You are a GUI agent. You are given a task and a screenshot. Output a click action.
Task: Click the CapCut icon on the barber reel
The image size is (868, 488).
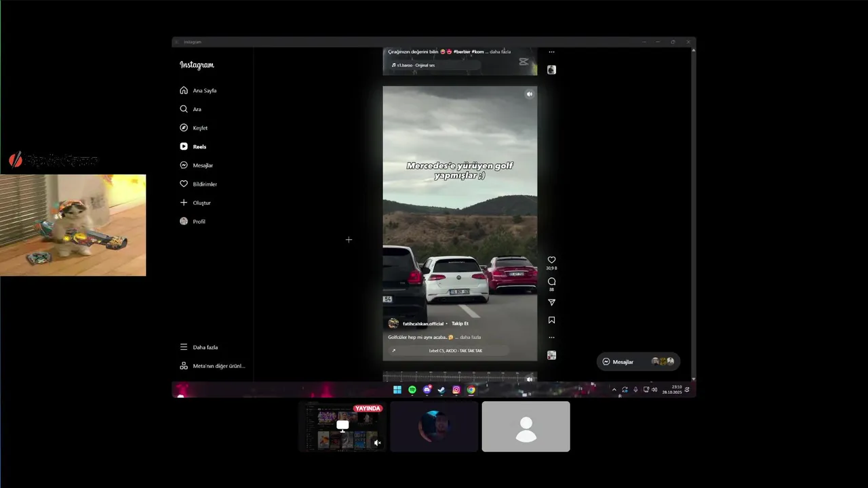524,62
